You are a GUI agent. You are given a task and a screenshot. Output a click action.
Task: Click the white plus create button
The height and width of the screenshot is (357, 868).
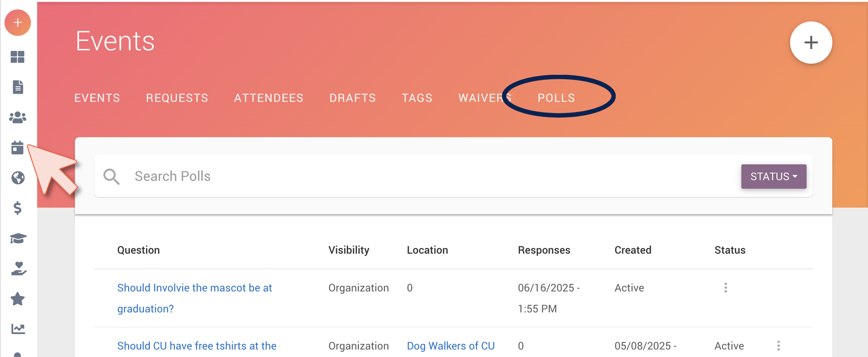(x=811, y=43)
